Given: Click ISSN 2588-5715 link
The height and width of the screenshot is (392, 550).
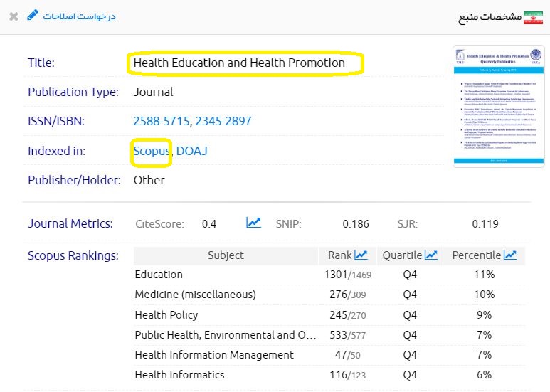Looking at the screenshot, I should [x=161, y=122].
